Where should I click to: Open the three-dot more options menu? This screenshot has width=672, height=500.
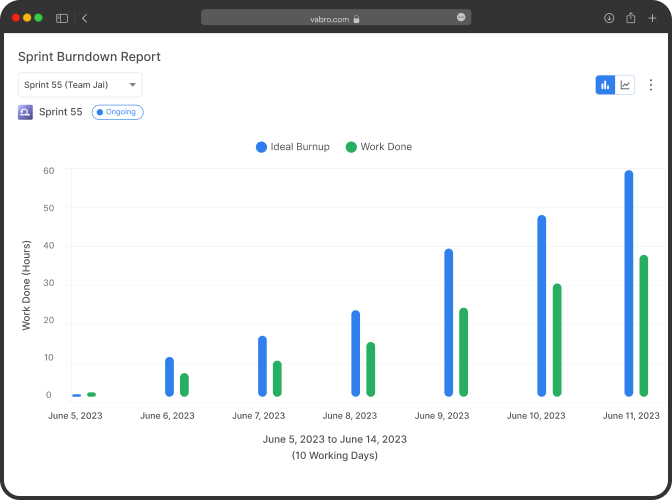pos(651,85)
